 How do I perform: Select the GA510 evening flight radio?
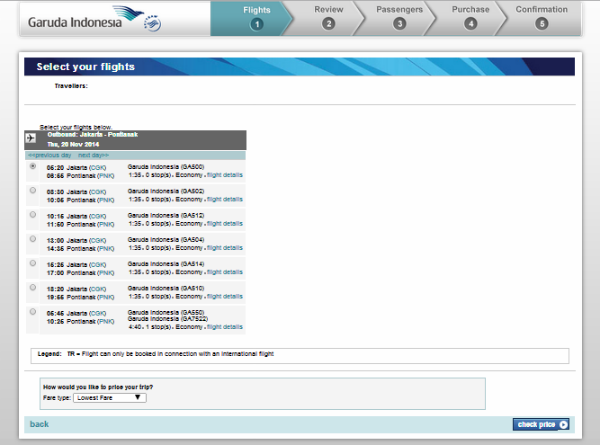click(x=33, y=287)
